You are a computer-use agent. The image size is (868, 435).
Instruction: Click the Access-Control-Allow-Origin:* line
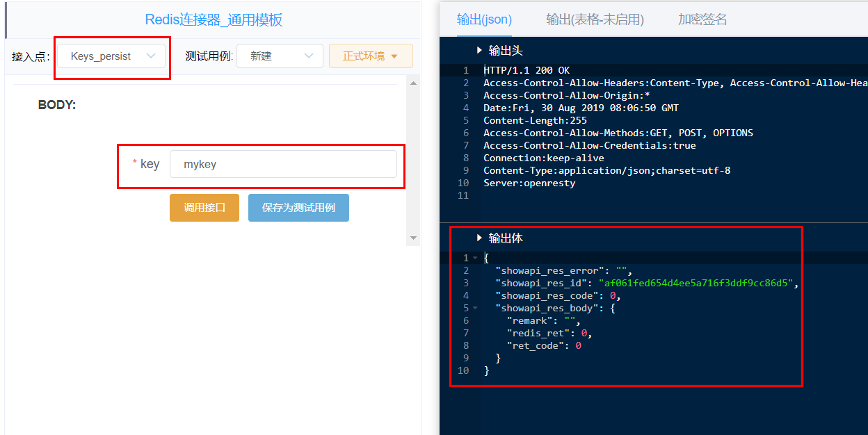point(567,95)
